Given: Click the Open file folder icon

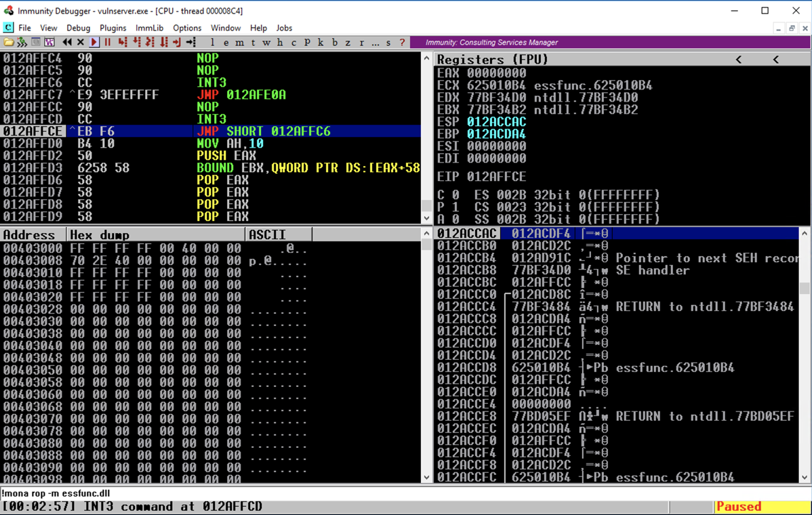Looking at the screenshot, I should coord(9,43).
